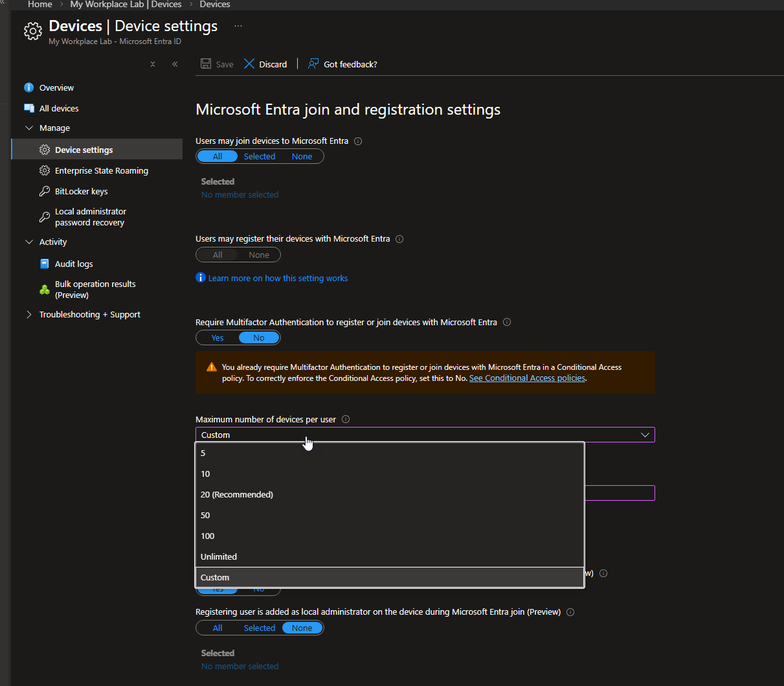Open Learn more on how this setting works
The image size is (784, 686).
(278, 278)
